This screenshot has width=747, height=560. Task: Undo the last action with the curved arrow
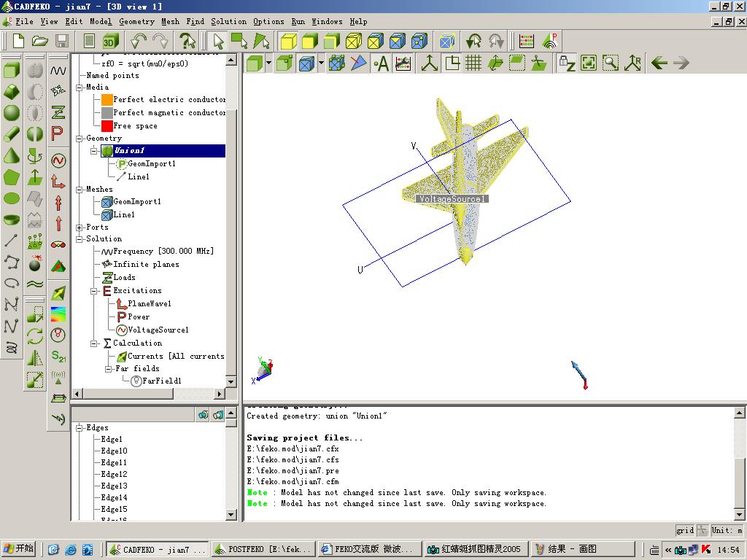139,41
